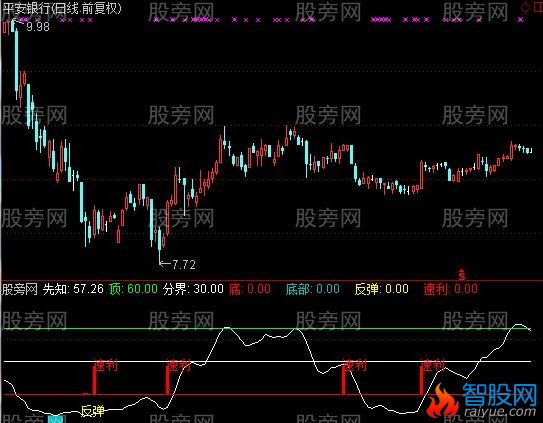Image resolution: width=543 pixels, height=423 pixels.
Task: Click the third 速利 signal bar from left
Action: (344, 380)
